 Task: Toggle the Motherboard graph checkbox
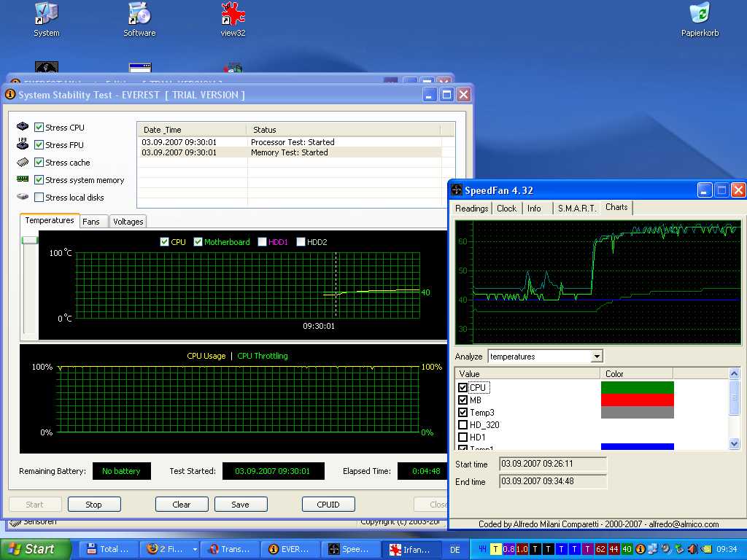(x=198, y=242)
